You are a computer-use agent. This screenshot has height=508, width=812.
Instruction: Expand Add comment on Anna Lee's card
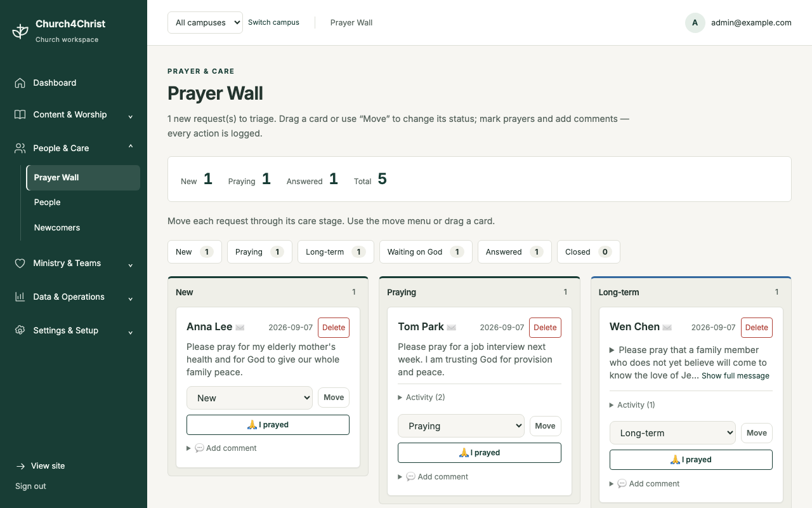[x=222, y=448]
